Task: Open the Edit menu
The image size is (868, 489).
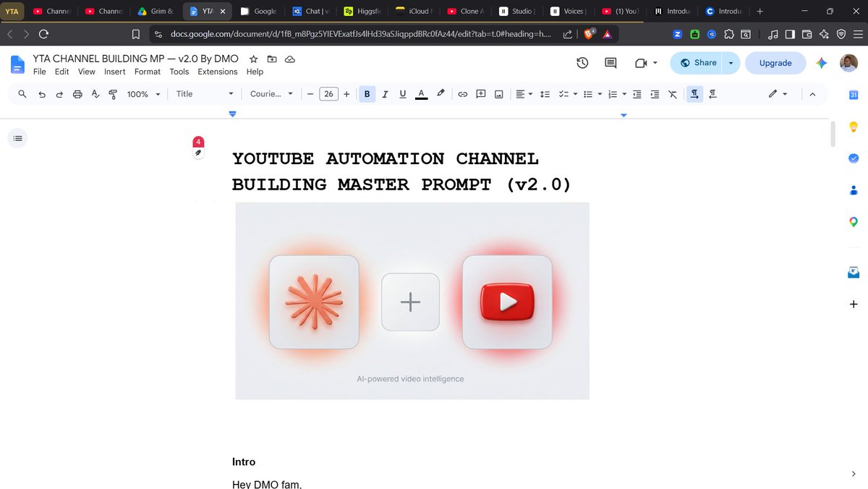Action: point(62,72)
